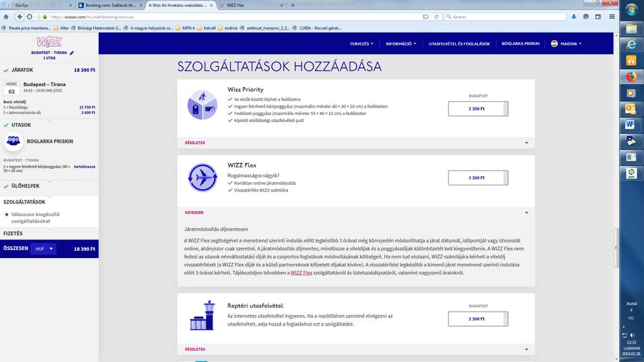The image size is (644, 362).
Task: Select the 'Válasszon kiegészítő szolgáltatásokat' step
Action: click(35, 217)
